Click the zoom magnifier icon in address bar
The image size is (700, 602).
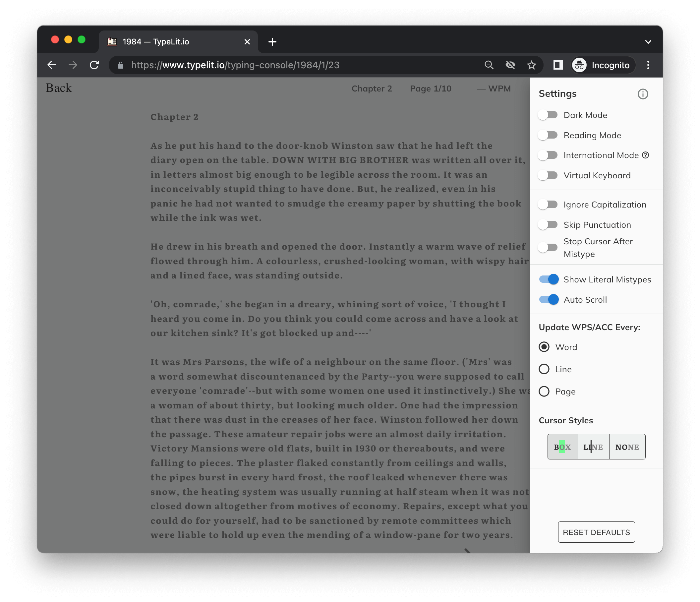click(x=489, y=65)
